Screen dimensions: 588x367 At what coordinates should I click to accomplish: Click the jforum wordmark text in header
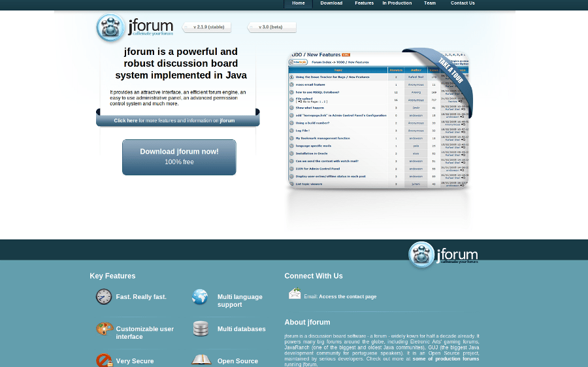pos(151,27)
